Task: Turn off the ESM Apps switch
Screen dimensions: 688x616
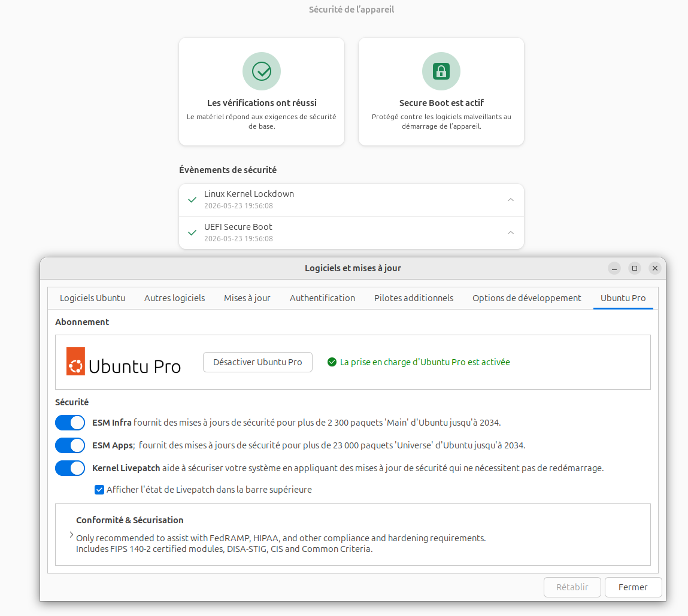Action: 70,445
